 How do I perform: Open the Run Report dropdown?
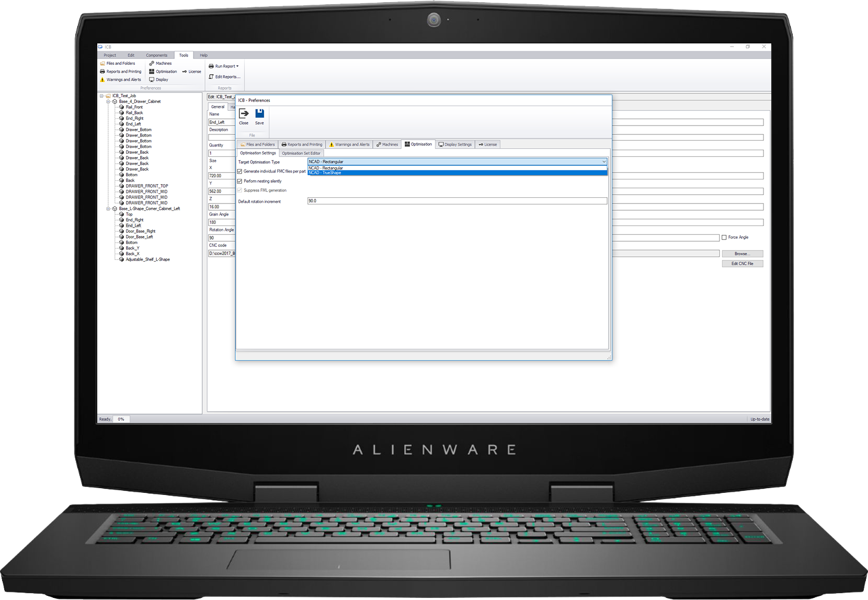[x=224, y=66]
